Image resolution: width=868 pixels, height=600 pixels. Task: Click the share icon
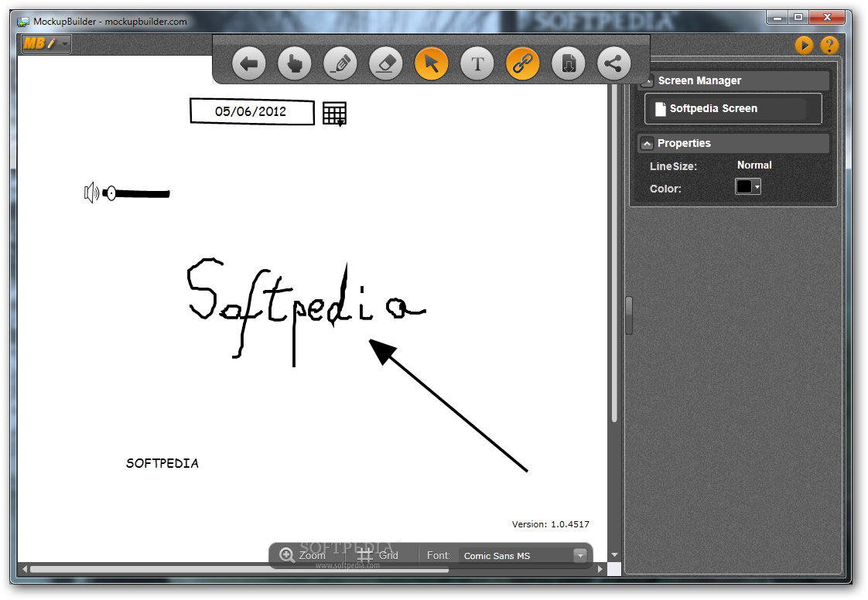[x=614, y=63]
